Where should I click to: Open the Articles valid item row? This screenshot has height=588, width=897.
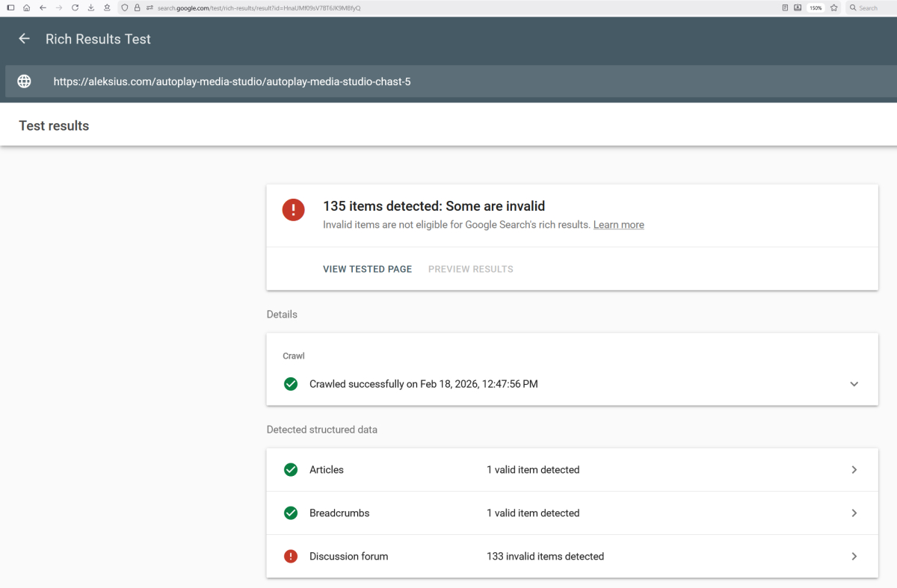[572, 470]
